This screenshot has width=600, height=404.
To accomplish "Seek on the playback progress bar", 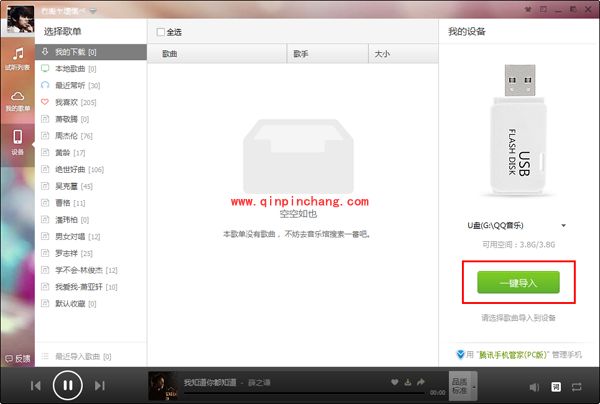I will pyautogui.click(x=305, y=393).
